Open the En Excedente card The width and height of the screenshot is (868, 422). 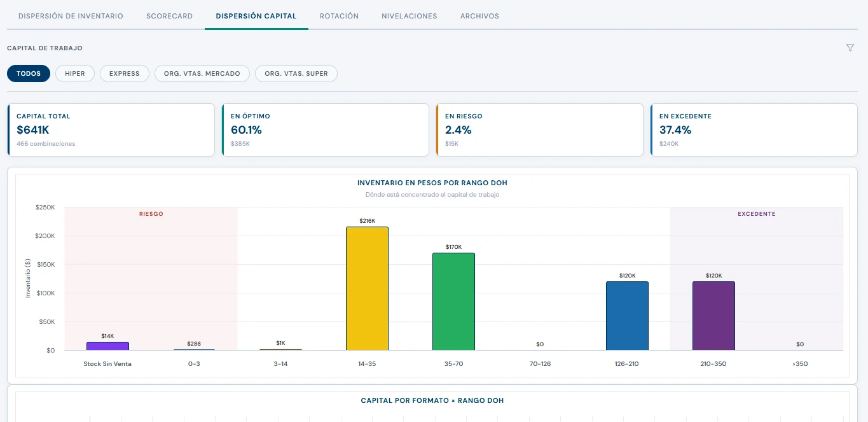pos(754,130)
